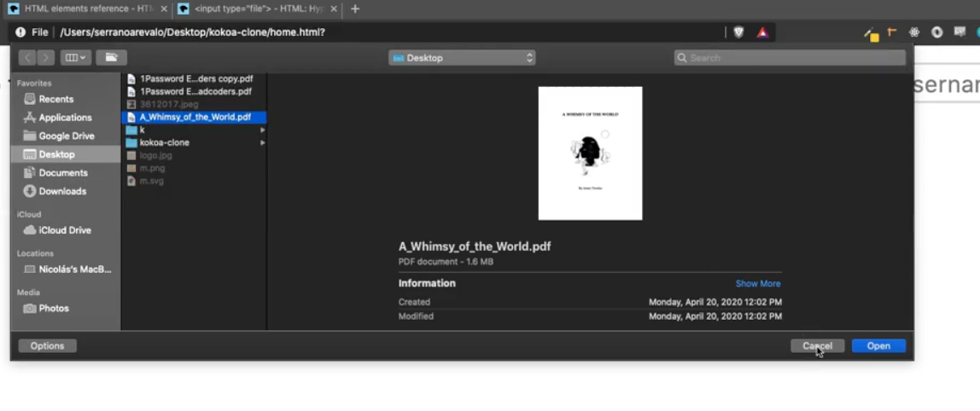The height and width of the screenshot is (411, 980).
Task: Open the column view options dropdown
Action: (x=76, y=57)
